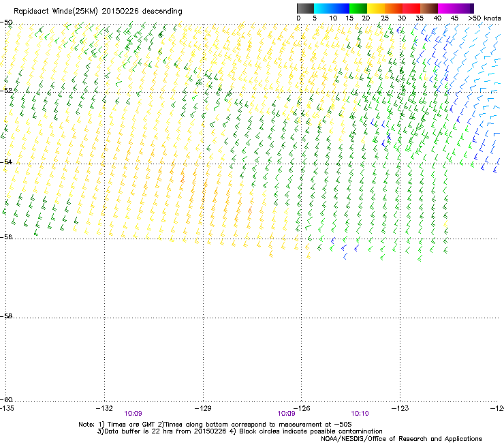
Task: Click the '-58' latitude label
Action: tap(6, 316)
